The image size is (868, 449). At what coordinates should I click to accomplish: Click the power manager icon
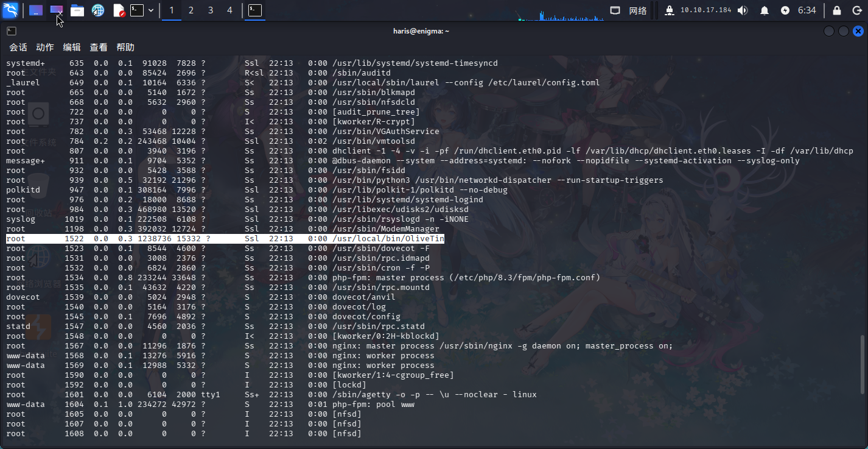click(x=785, y=10)
